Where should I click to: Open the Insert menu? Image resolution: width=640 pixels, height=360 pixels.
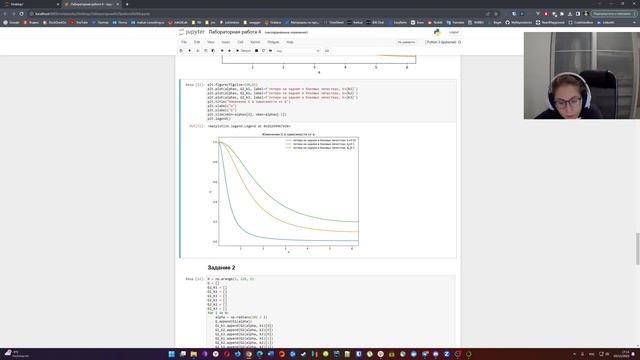[x=226, y=42]
